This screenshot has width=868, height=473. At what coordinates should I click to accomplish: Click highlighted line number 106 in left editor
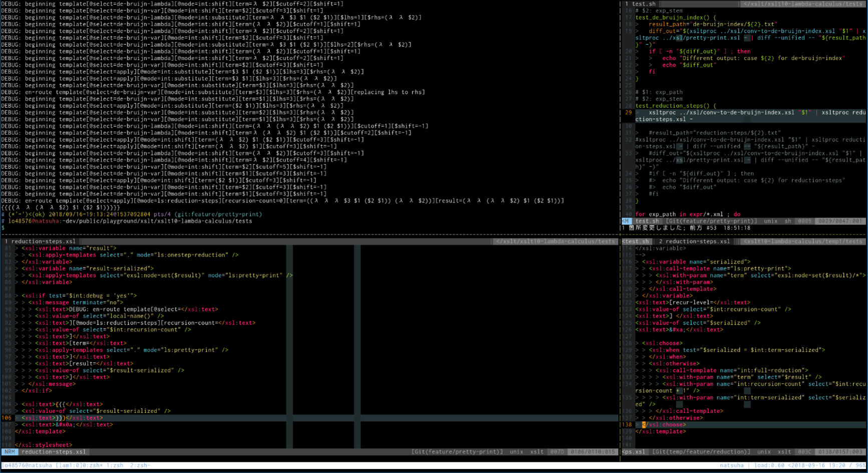tap(7, 418)
